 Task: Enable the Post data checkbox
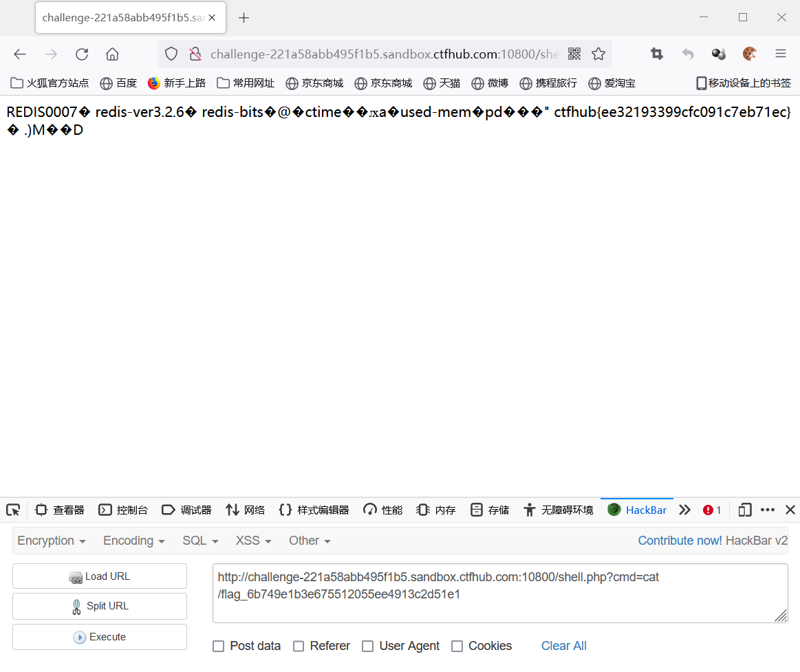[x=218, y=646]
